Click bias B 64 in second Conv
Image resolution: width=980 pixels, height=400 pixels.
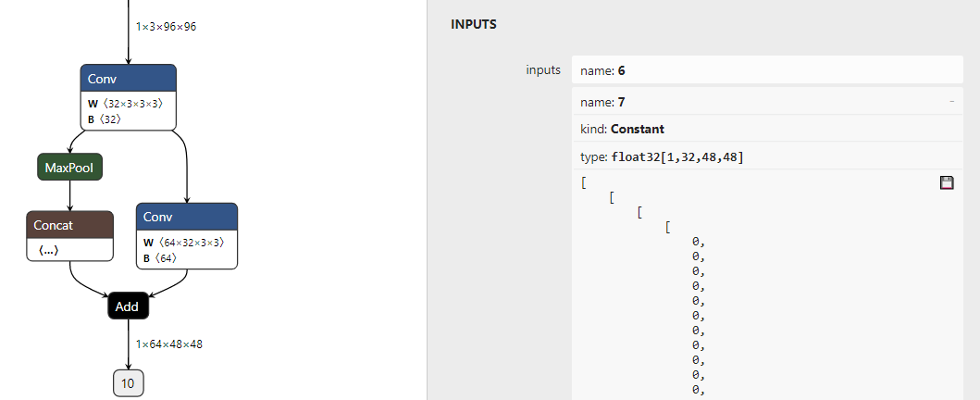160,257
